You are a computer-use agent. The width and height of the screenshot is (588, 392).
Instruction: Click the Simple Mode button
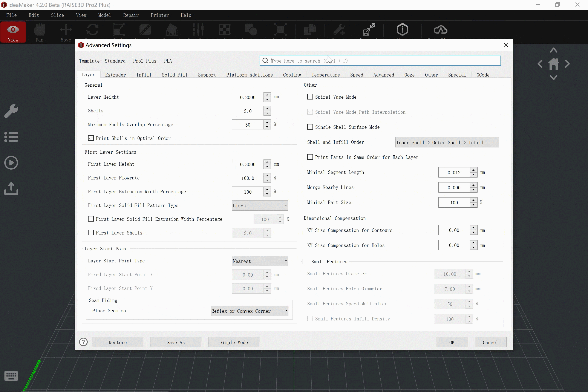[233, 342]
